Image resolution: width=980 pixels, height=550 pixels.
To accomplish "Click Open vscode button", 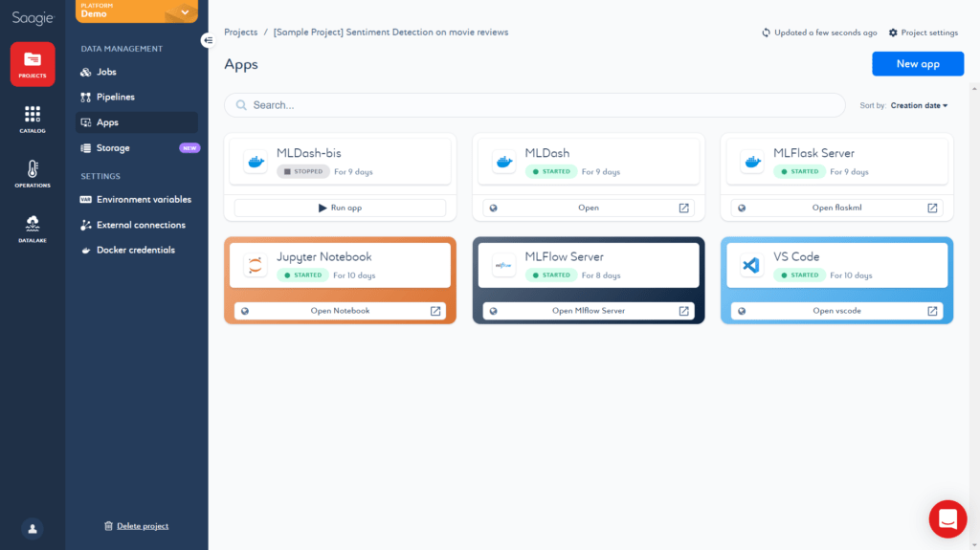I will 836,311.
